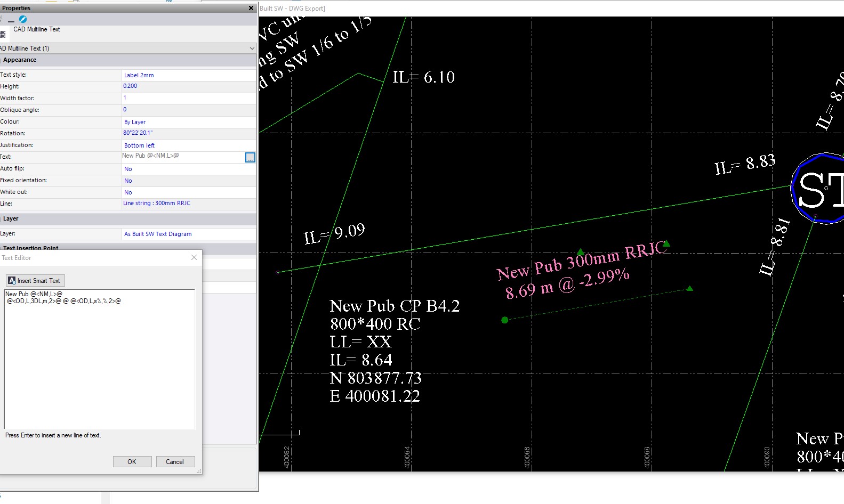Click the green triangle grip ending the dashed line
Viewport: 844px width, 504px height.
tap(689, 289)
